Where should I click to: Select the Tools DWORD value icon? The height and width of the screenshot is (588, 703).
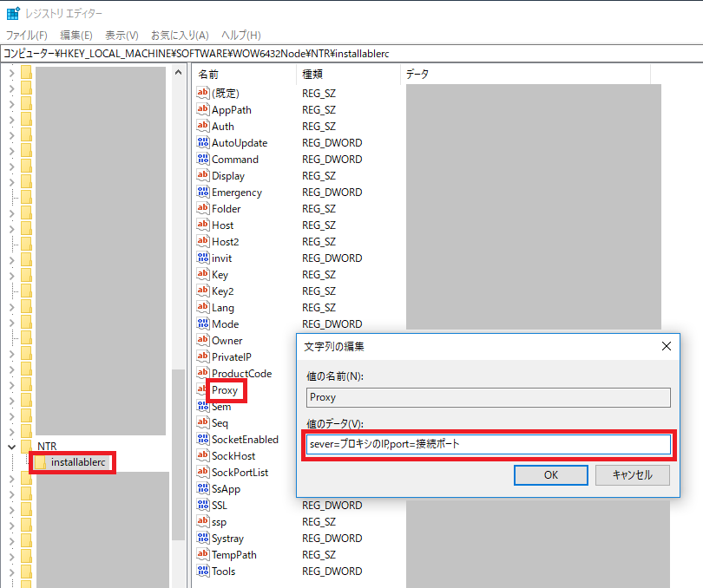click(203, 571)
